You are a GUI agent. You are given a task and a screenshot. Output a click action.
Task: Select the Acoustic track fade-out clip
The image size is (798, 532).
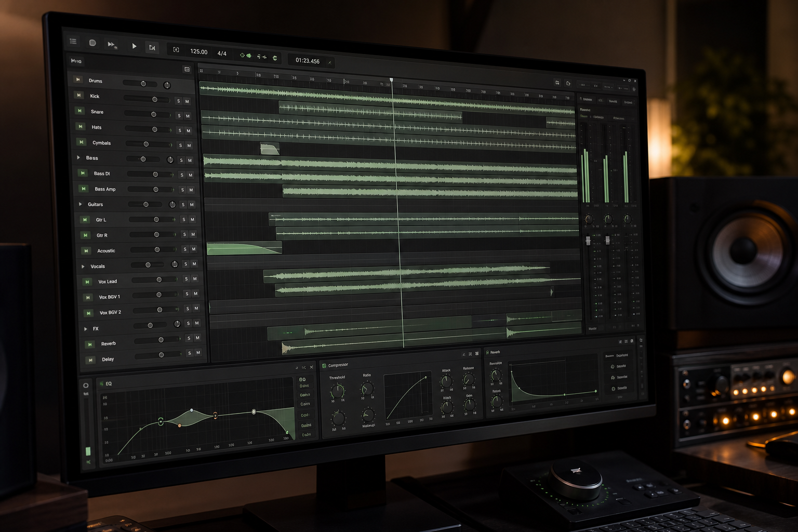click(x=244, y=248)
